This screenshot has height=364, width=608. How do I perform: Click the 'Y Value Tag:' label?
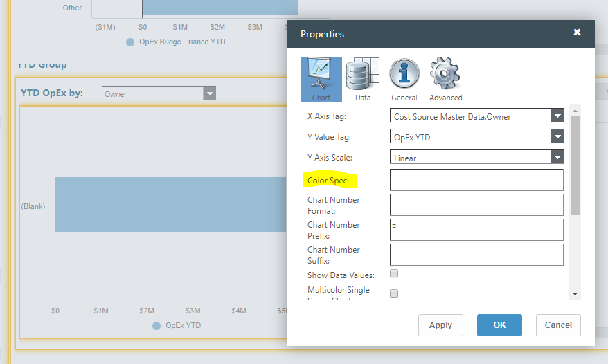pos(329,137)
